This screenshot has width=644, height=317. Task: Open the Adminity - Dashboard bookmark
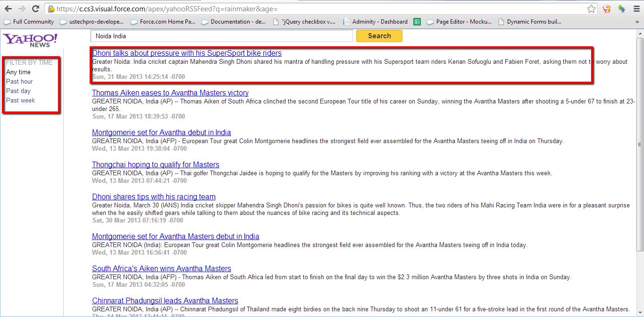pyautogui.click(x=375, y=22)
